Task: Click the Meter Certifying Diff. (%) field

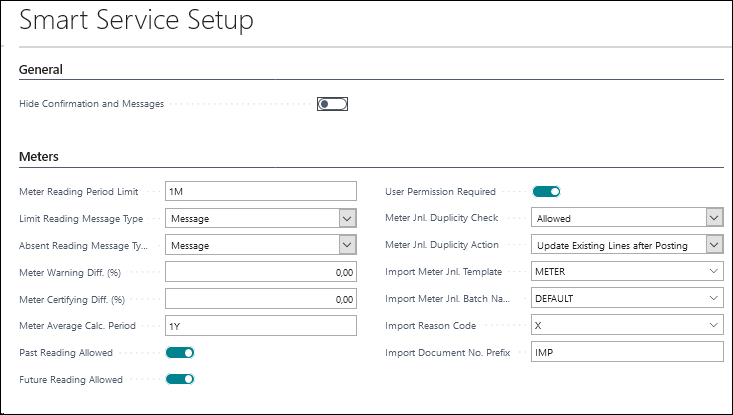Action: [261, 299]
